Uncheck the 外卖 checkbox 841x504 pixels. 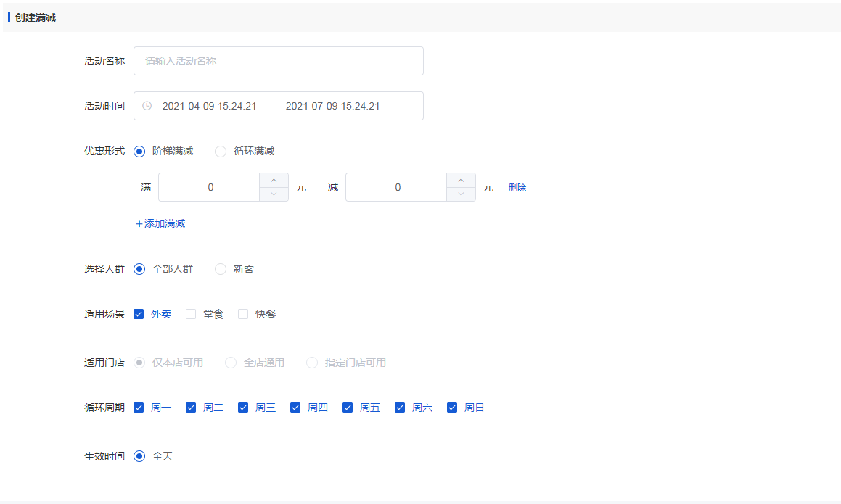[x=139, y=314]
